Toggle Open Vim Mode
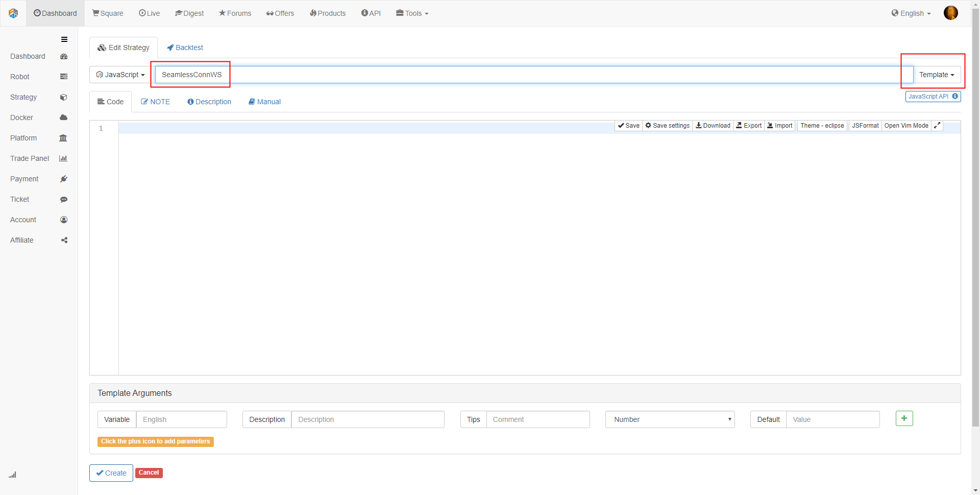 (x=906, y=126)
